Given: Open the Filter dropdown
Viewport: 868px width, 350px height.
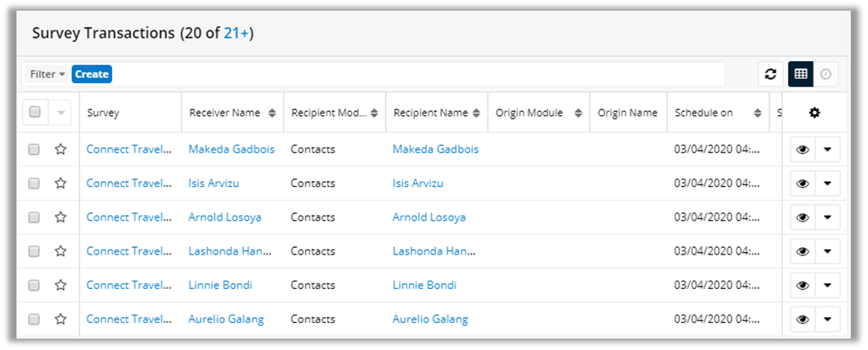Looking at the screenshot, I should click(x=48, y=74).
